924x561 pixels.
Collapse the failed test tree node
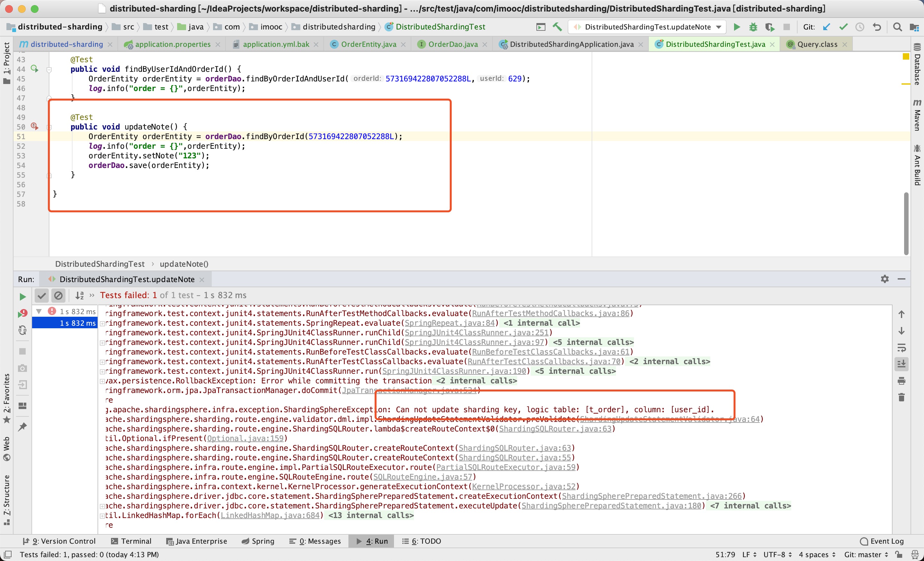(38, 311)
